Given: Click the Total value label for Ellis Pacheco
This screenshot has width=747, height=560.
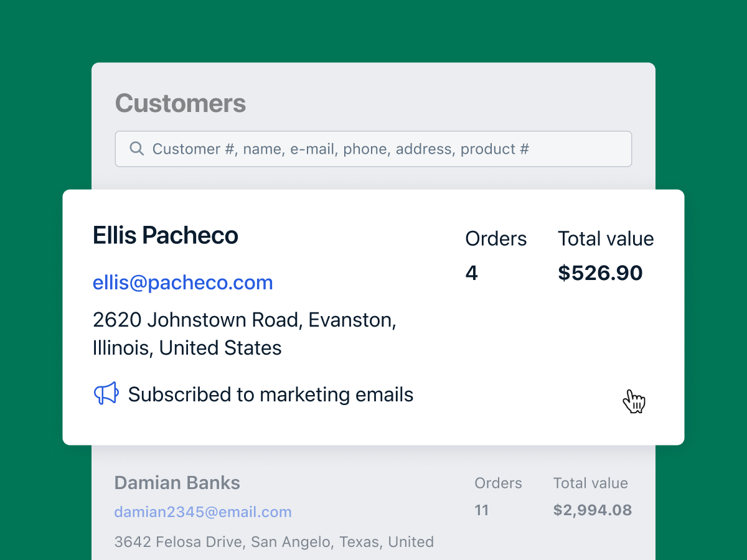Looking at the screenshot, I should pyautogui.click(x=606, y=239).
